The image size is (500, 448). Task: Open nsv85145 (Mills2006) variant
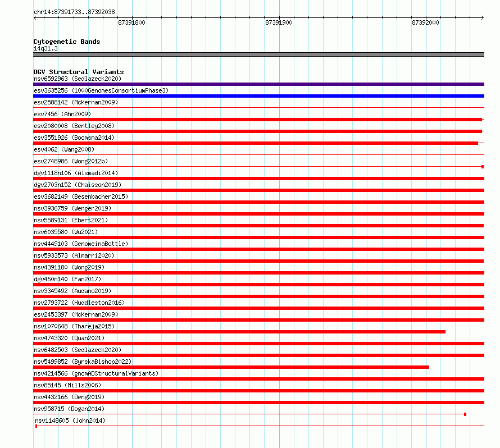[x=67, y=385]
